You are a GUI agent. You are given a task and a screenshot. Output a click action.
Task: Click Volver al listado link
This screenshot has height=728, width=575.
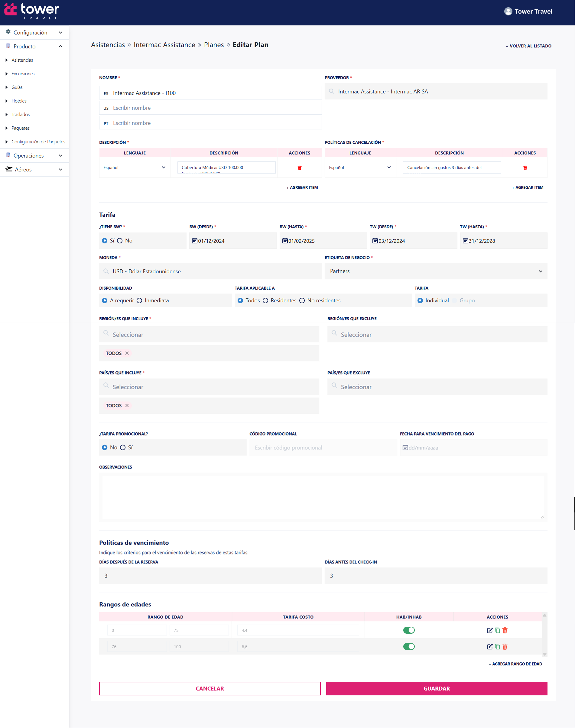point(528,46)
